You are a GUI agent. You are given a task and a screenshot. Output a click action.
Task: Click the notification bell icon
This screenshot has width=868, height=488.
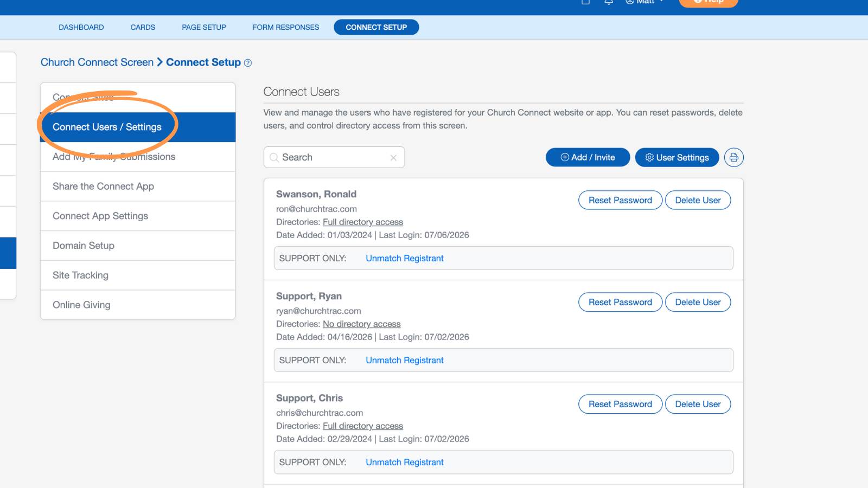click(609, 2)
